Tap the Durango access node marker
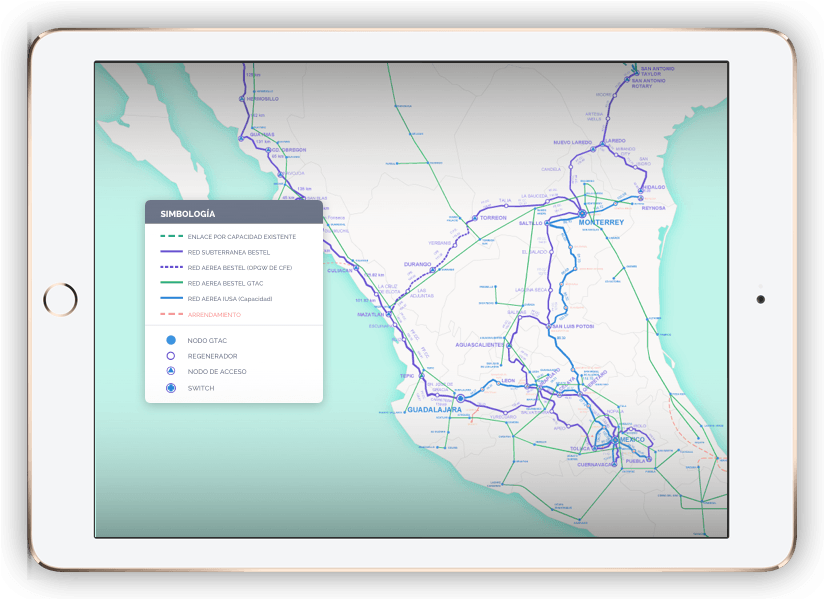824x599 pixels. point(433,270)
